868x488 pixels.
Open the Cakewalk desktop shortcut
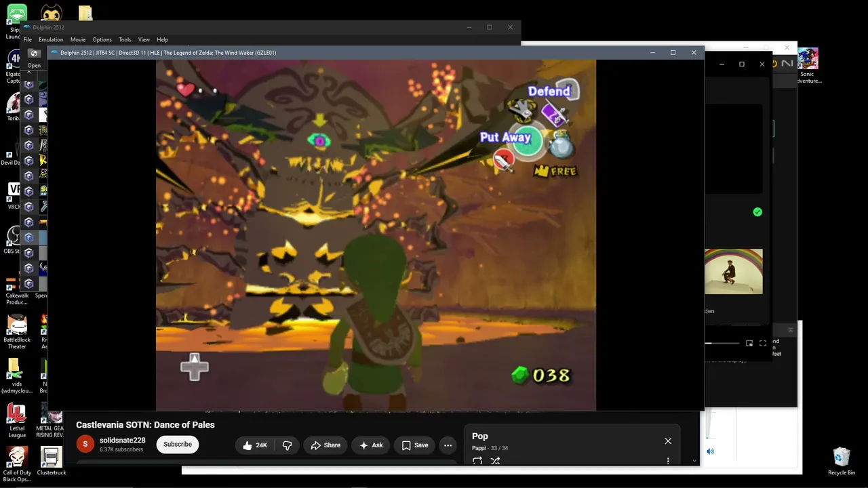pyautogui.click(x=17, y=288)
